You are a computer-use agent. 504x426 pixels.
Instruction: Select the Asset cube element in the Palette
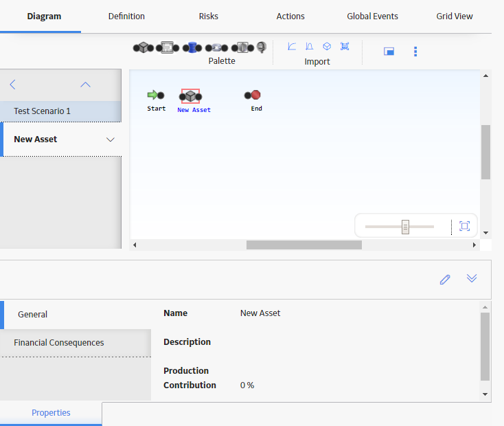[144, 47]
